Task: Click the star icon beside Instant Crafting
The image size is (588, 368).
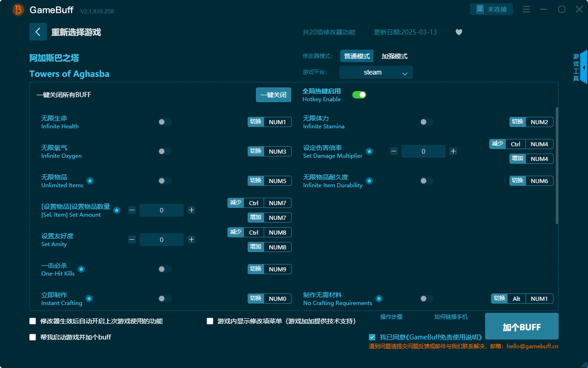Action: (89, 299)
